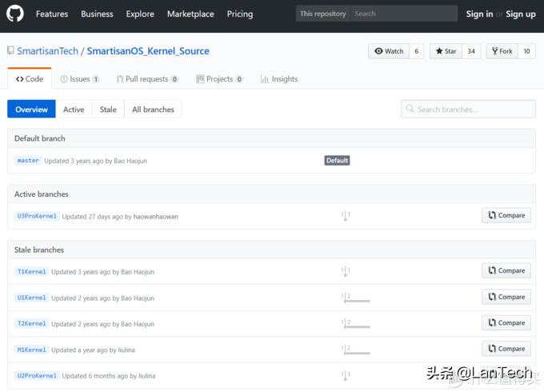
Task: Open the Marketplace page
Action: point(190,14)
